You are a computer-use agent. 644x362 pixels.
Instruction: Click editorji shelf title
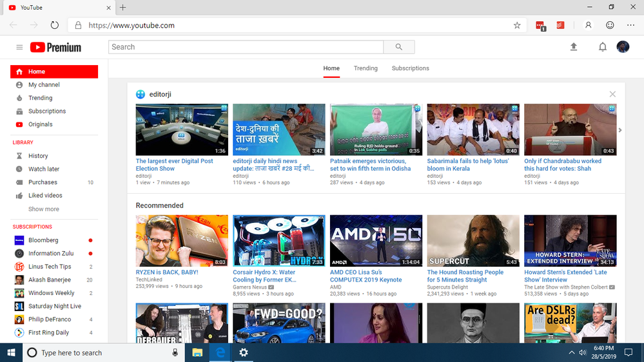[160, 95]
